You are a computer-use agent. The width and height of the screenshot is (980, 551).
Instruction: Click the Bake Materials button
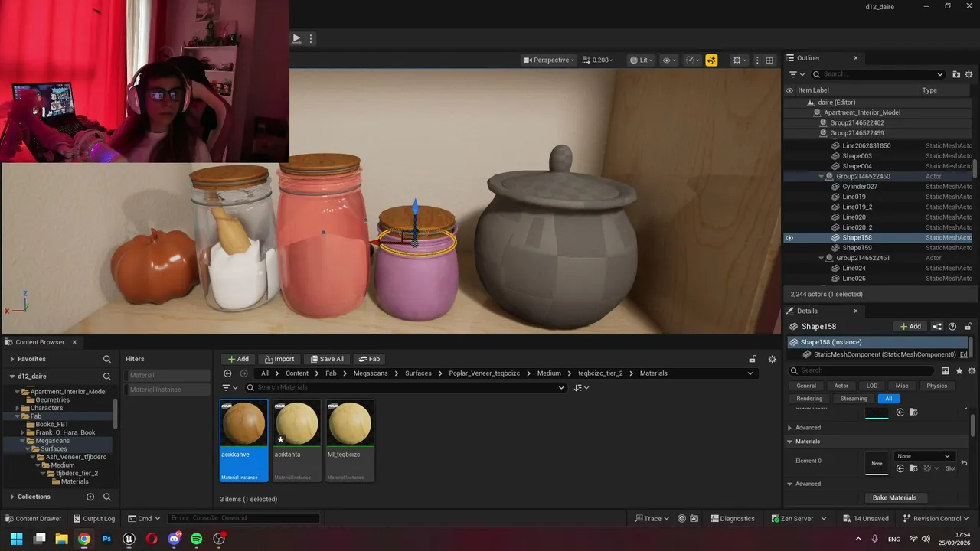894,497
